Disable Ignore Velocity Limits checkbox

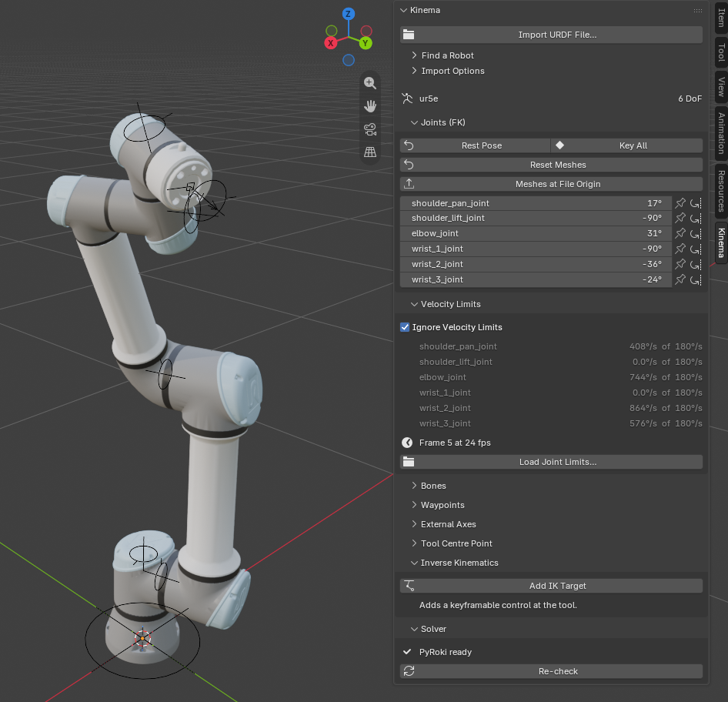pos(405,327)
